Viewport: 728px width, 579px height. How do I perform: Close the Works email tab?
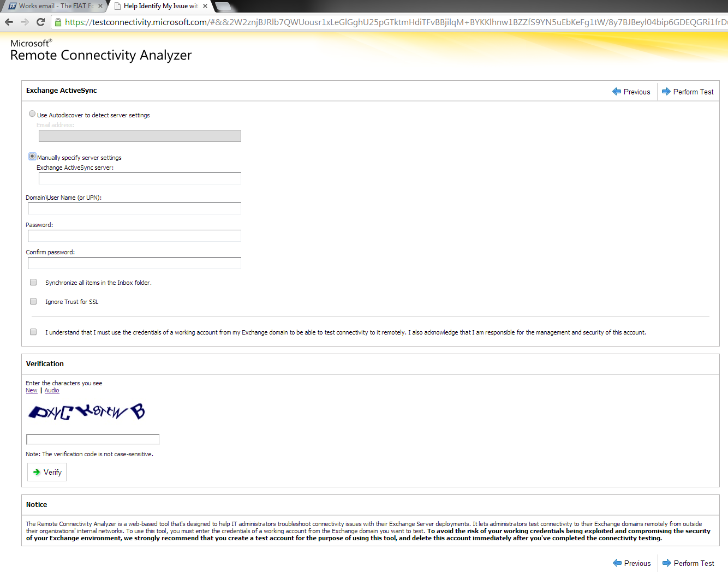tap(100, 6)
